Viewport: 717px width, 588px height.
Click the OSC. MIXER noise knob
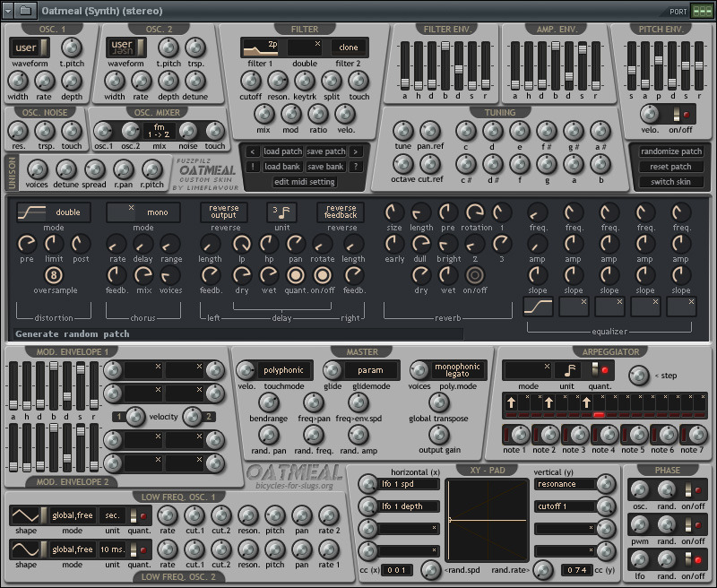187,131
